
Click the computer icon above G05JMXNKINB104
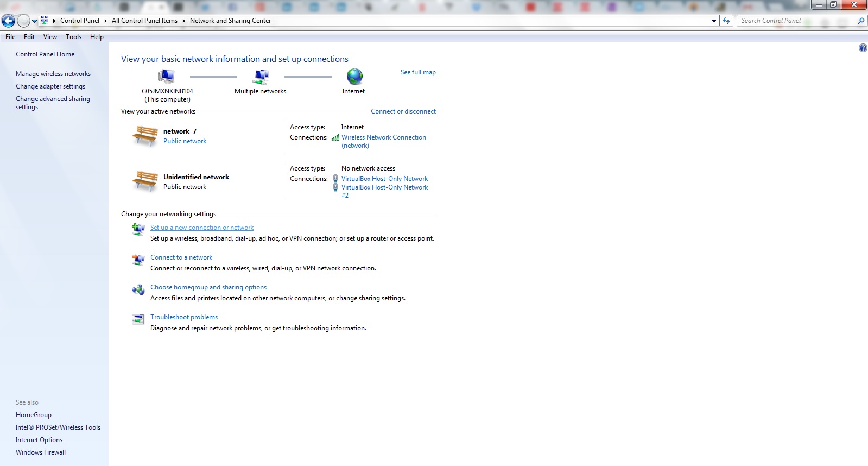click(x=166, y=77)
